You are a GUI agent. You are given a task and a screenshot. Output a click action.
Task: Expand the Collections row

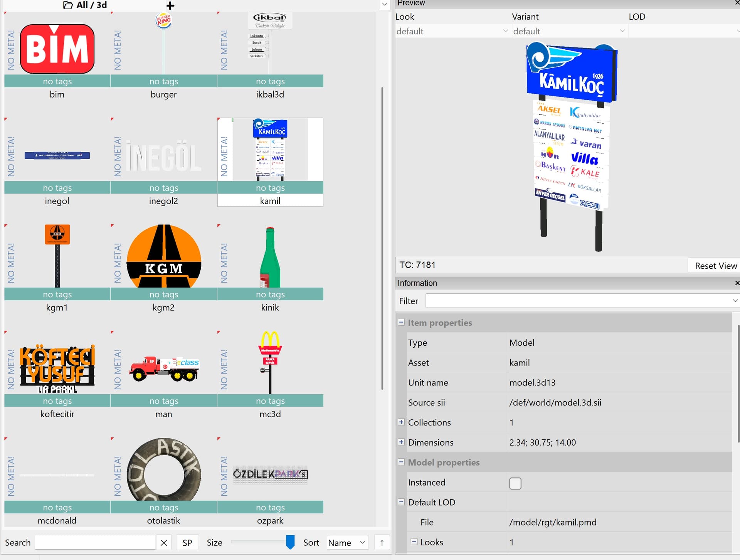(x=401, y=422)
